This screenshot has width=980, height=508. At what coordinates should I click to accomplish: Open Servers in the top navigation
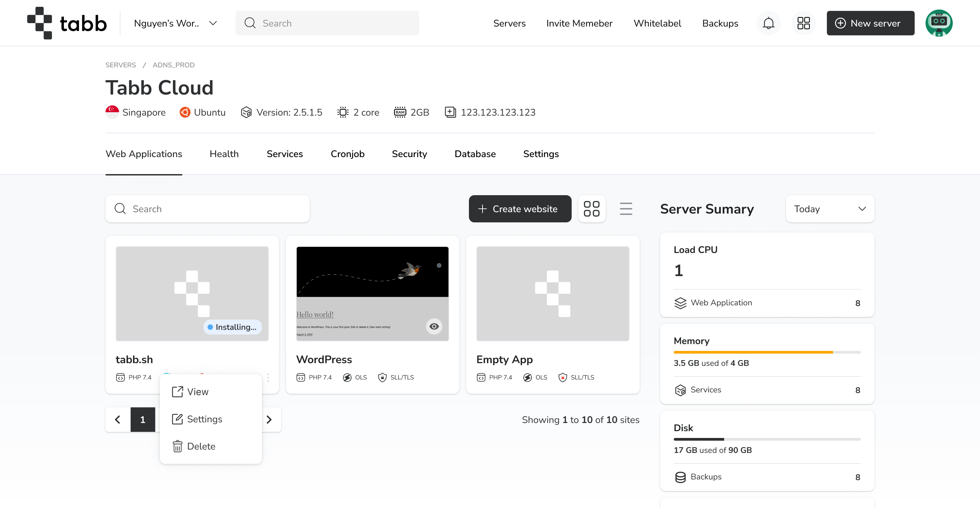click(509, 23)
